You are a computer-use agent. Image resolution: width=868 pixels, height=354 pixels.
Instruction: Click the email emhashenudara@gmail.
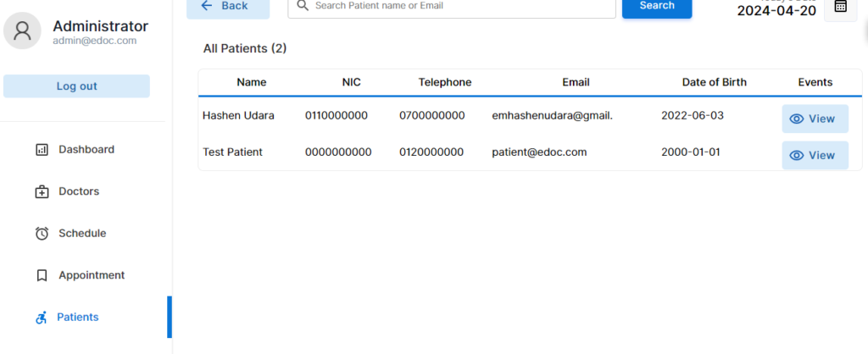[x=553, y=116]
